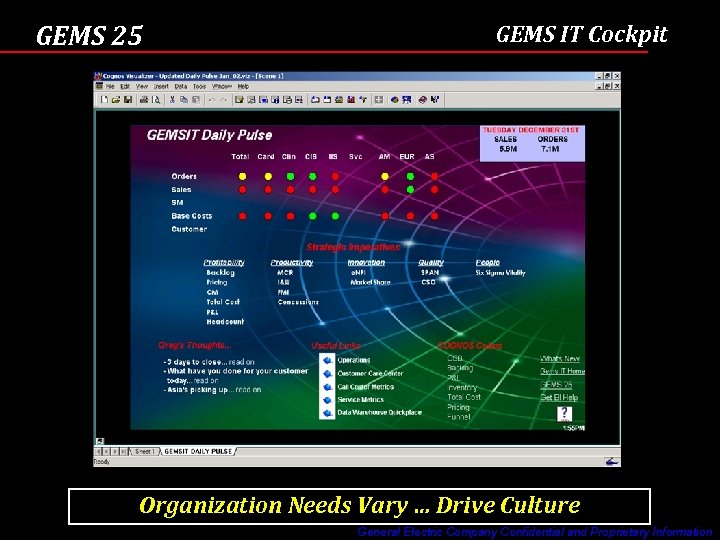Click the bar chart toolbar icon

(351, 100)
